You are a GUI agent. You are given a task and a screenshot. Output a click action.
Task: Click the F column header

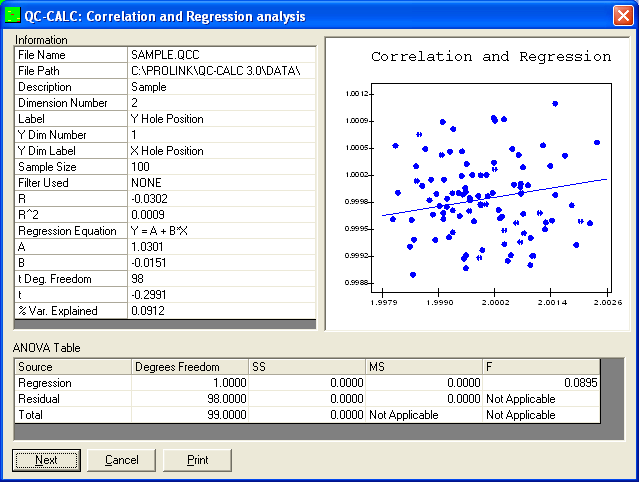pos(541,367)
